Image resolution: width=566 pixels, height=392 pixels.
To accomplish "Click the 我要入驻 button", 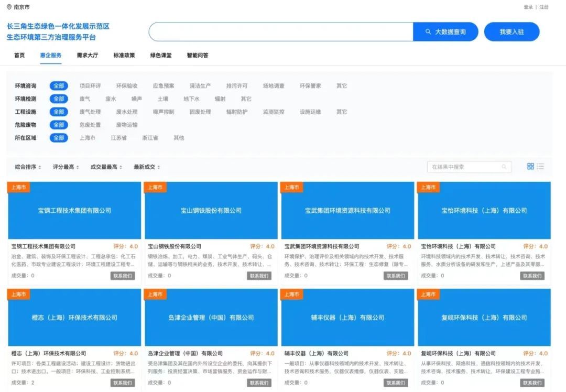I will pos(511,32).
